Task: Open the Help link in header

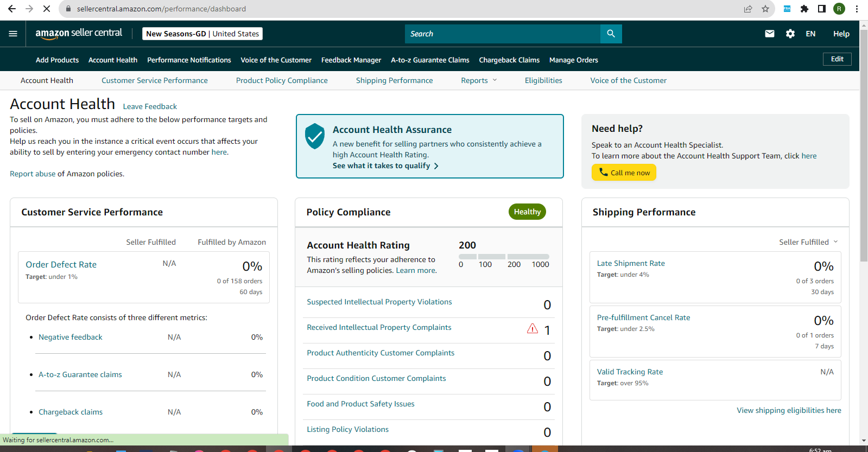Action: [x=841, y=34]
